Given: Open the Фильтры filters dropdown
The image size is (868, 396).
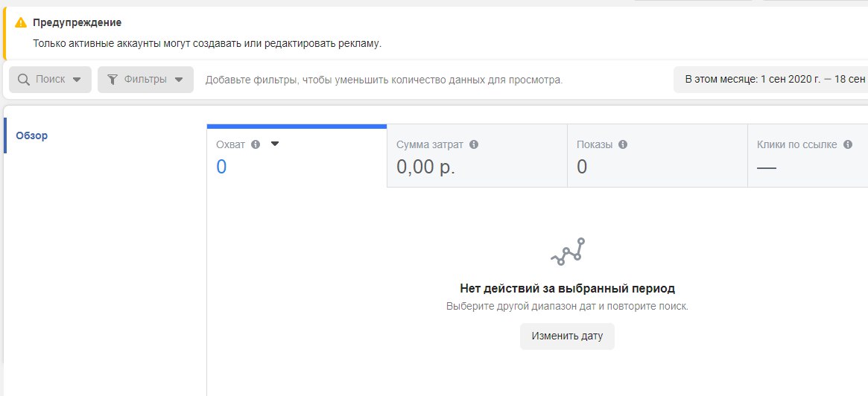Looking at the screenshot, I should coord(145,80).
